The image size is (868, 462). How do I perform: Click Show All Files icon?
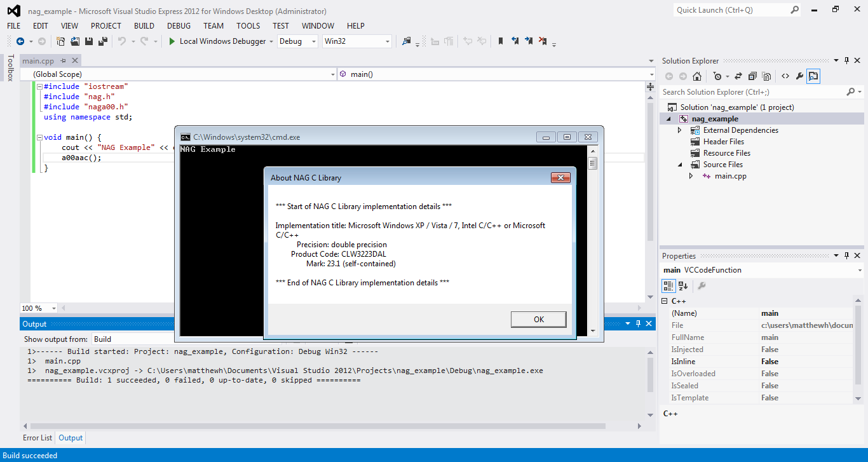[x=767, y=76]
